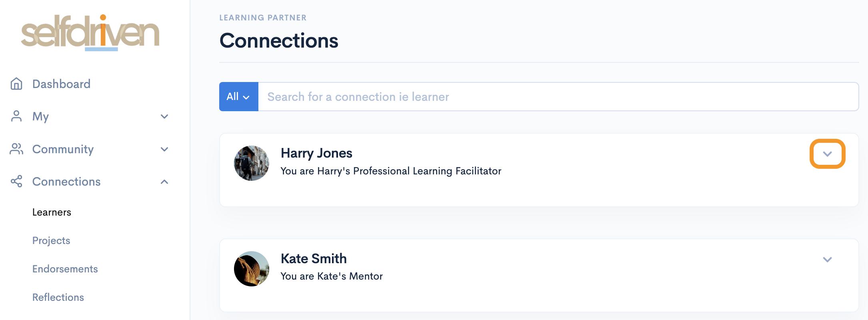Click the Connections share icon
This screenshot has height=320, width=868.
click(16, 182)
